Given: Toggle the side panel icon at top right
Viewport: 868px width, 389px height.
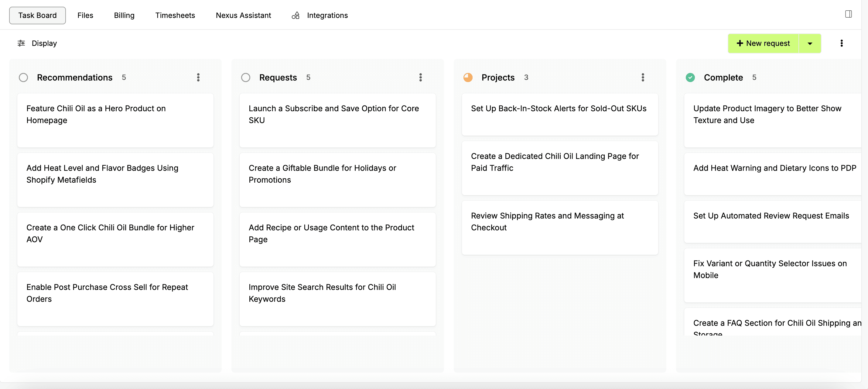Looking at the screenshot, I should point(848,14).
